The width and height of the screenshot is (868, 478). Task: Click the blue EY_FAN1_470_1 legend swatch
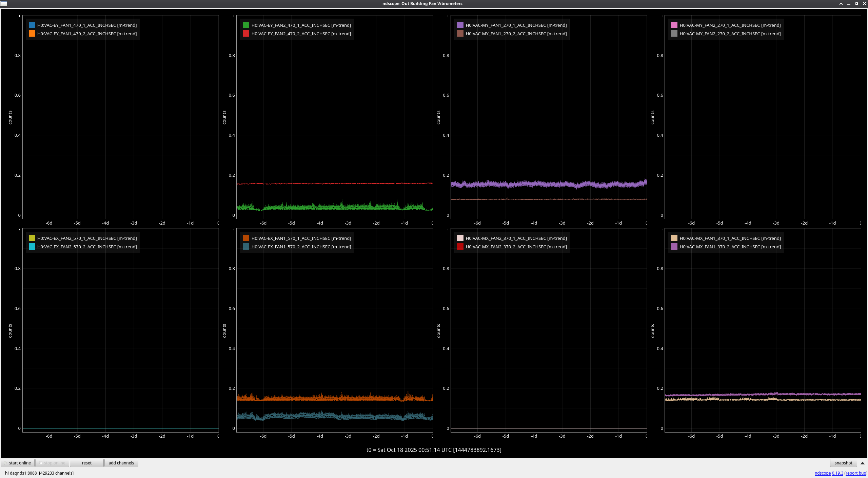pos(32,25)
